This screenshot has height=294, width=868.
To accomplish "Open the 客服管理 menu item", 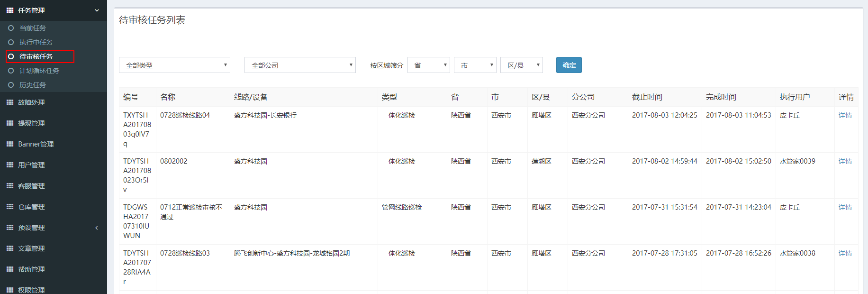I will point(31,185).
